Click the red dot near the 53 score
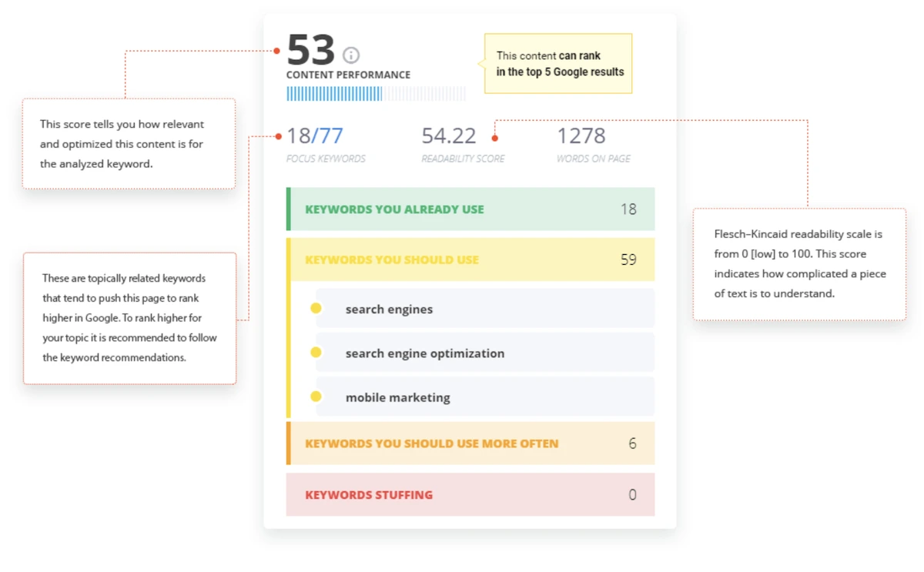Viewport: 924px width, 572px height. pyautogui.click(x=275, y=50)
